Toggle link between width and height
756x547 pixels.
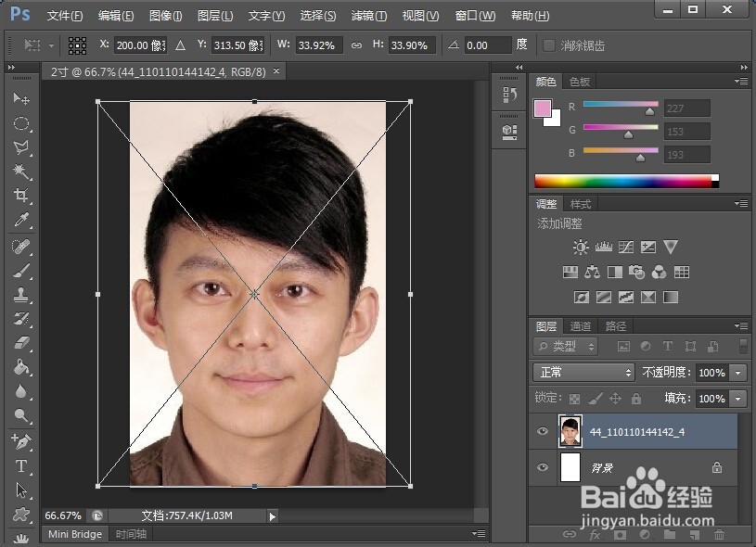click(x=356, y=45)
